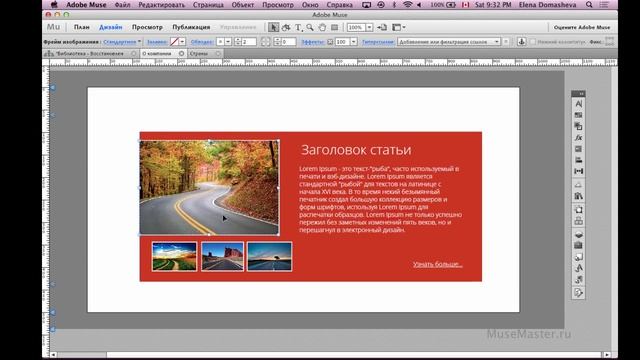The width and height of the screenshot is (640, 360).
Task: Open the zoom level dropdown arrow
Action: (x=369, y=27)
